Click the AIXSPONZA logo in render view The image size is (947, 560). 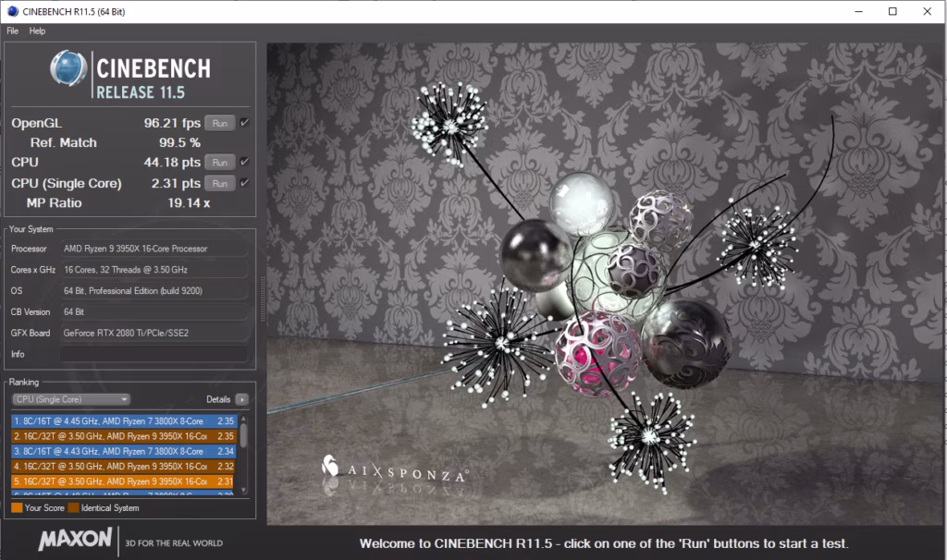point(394,469)
